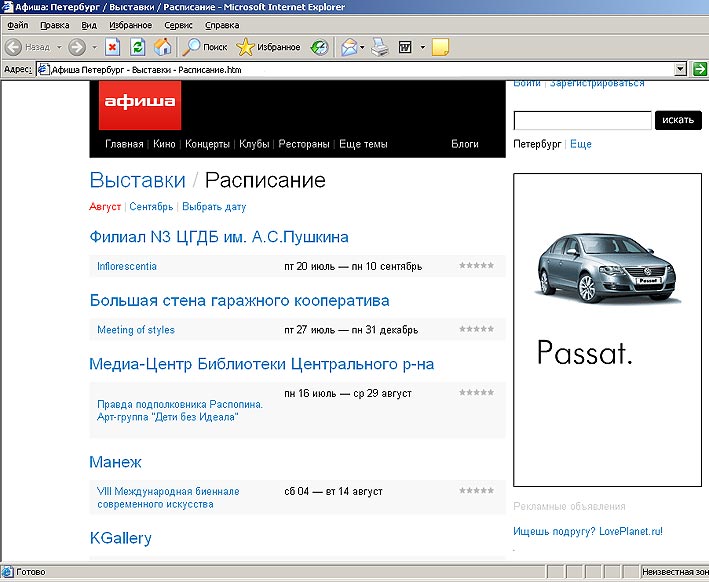Open Search pane with magnifier icon
The image size is (709, 582).
[192, 47]
